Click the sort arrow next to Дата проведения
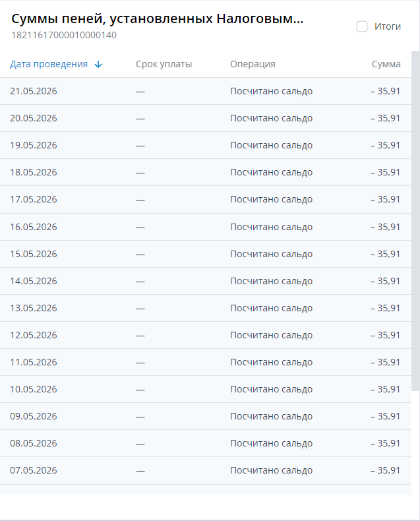 (x=98, y=65)
